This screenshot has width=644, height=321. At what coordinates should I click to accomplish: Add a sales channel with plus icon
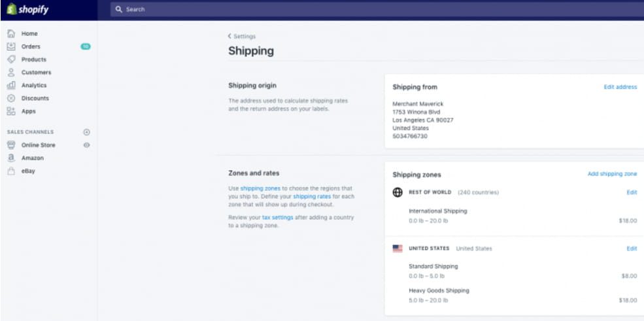tap(86, 132)
